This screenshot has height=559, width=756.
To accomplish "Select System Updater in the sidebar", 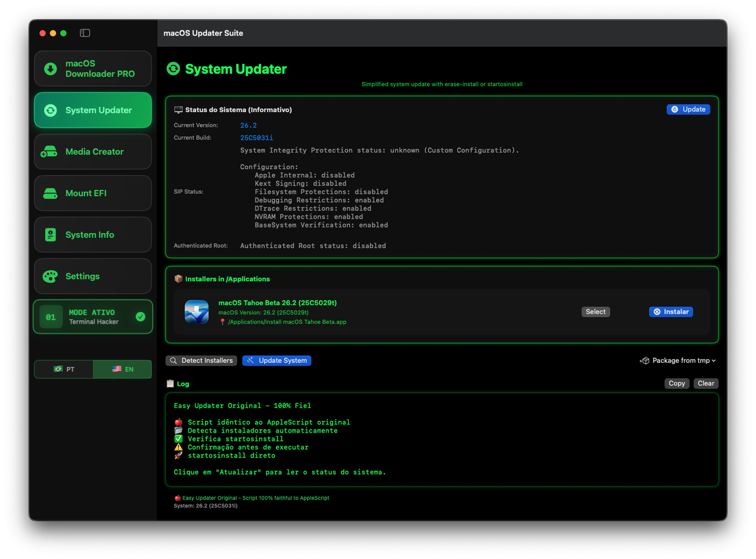I will click(93, 110).
